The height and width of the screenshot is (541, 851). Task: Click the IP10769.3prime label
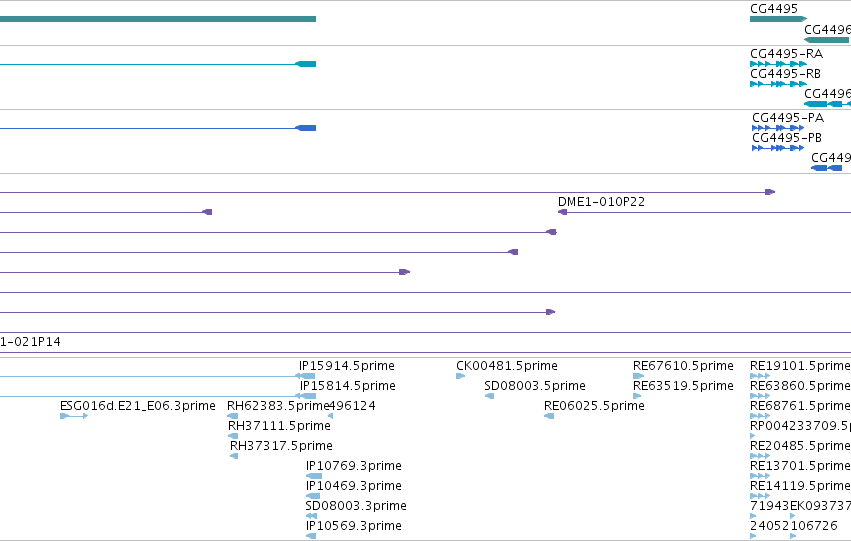click(354, 466)
